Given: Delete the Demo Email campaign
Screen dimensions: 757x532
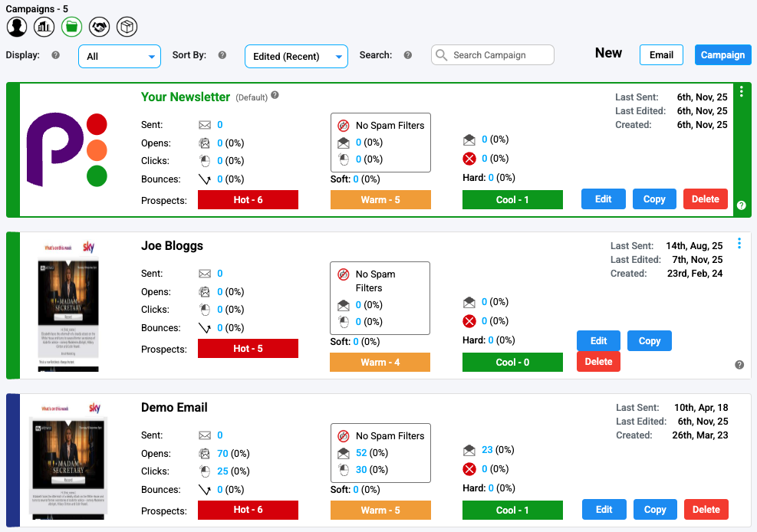Looking at the screenshot, I should coord(706,509).
